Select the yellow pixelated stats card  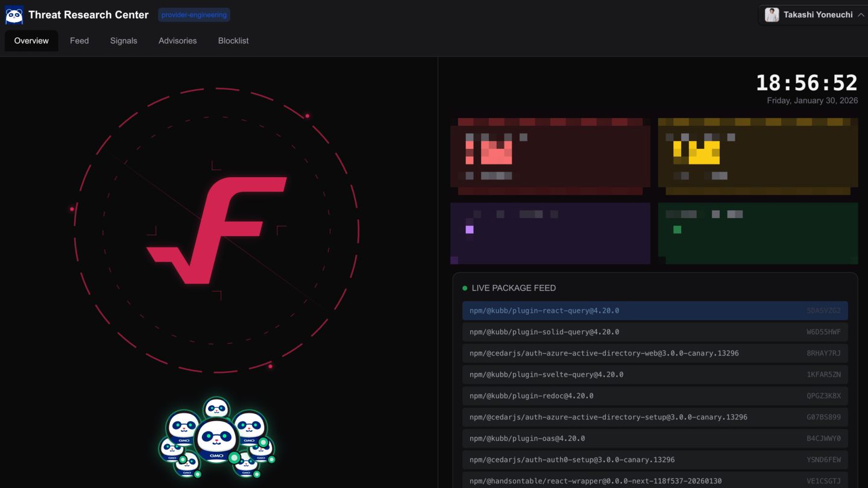tap(758, 156)
